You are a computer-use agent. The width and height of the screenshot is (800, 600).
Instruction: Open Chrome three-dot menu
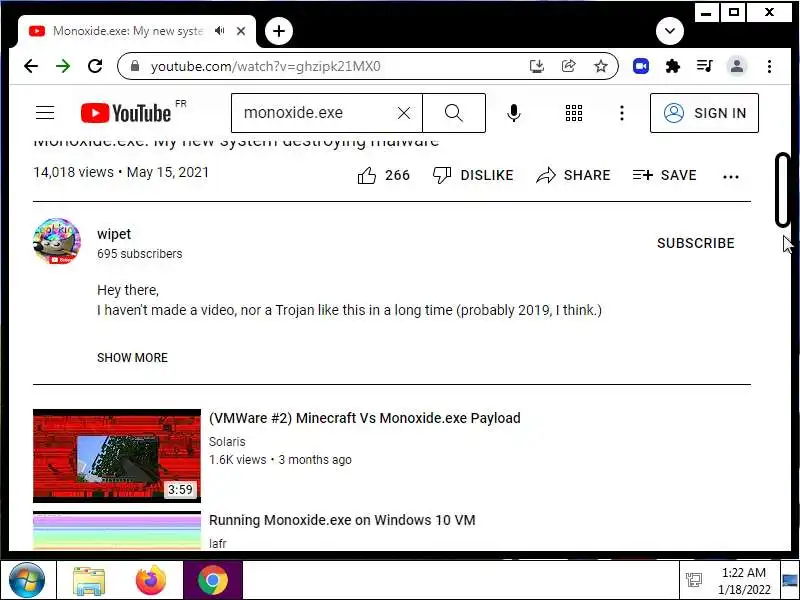(769, 66)
